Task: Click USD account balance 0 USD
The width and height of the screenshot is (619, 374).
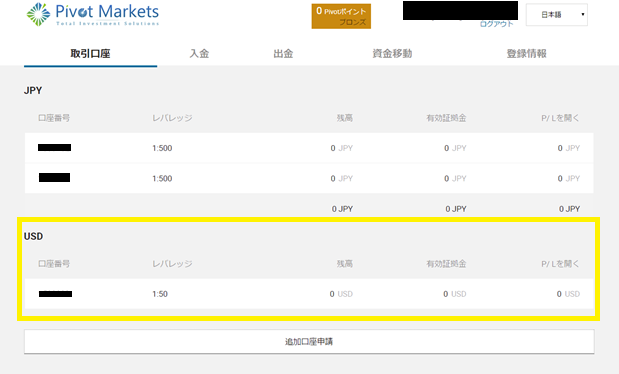Action: pos(341,294)
